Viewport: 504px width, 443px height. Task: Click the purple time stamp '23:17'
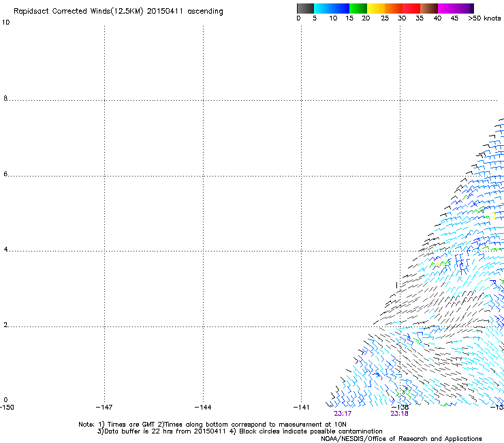(343, 414)
